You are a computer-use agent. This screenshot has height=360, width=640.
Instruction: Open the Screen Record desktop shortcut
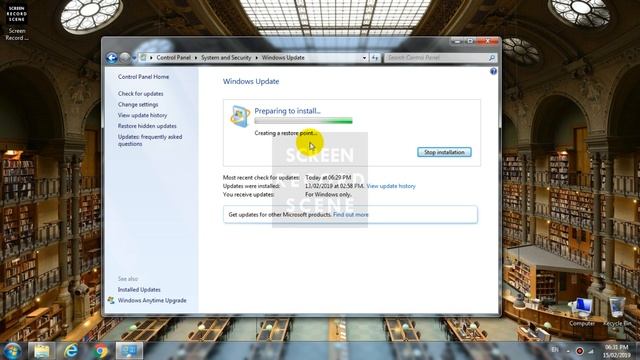tap(17, 22)
